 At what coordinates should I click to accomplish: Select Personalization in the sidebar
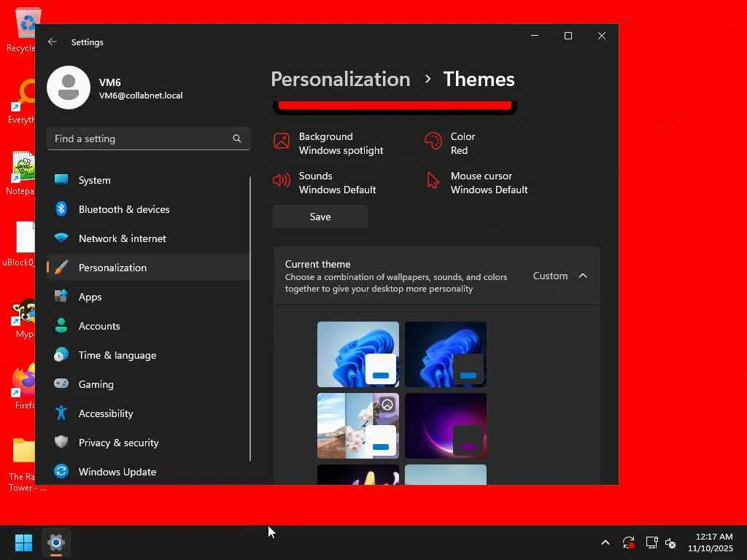(149, 267)
